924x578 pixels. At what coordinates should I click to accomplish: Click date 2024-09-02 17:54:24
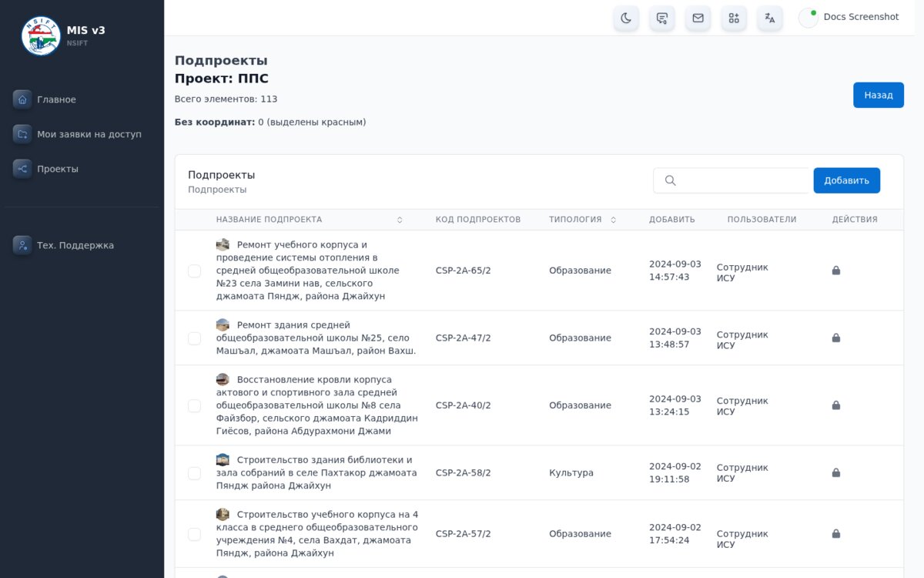click(675, 533)
